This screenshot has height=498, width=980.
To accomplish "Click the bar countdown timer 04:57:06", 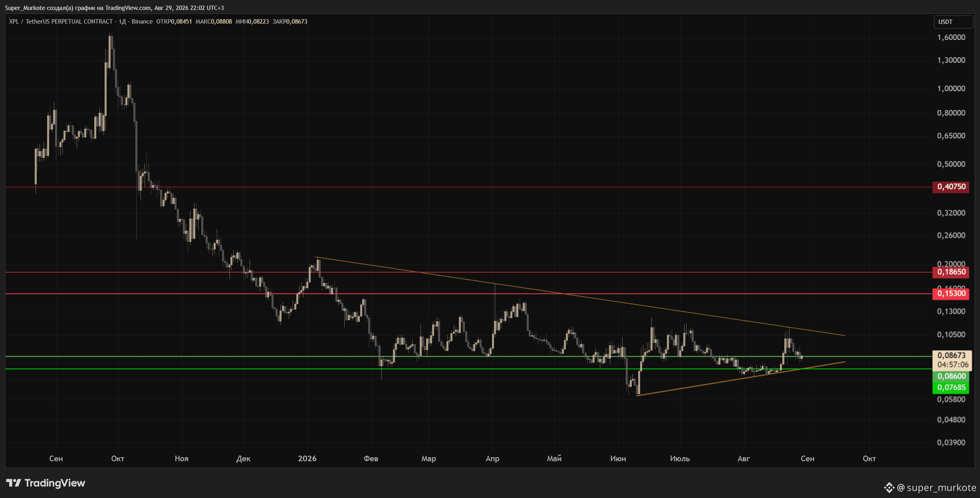I will pos(953,365).
